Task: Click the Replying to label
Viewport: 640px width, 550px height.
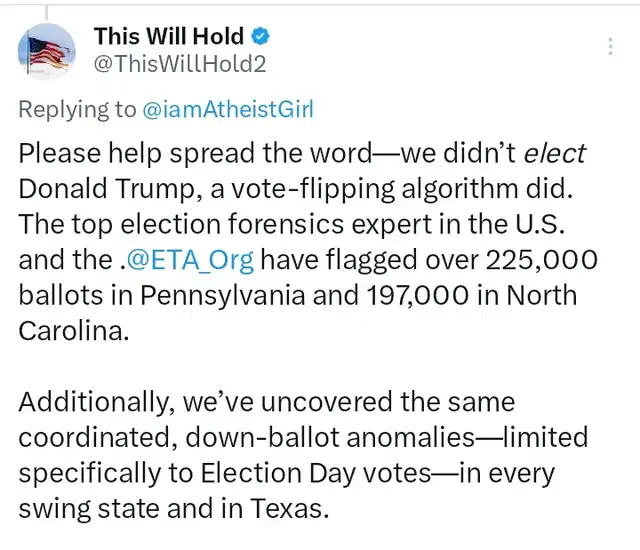Action: point(77,110)
